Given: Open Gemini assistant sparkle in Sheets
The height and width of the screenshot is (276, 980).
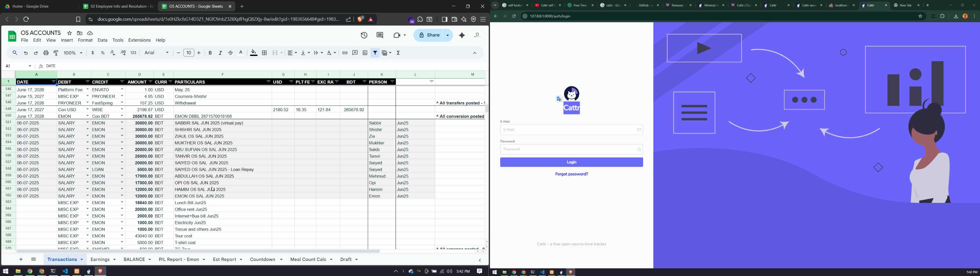Looking at the screenshot, I should pos(462,35).
